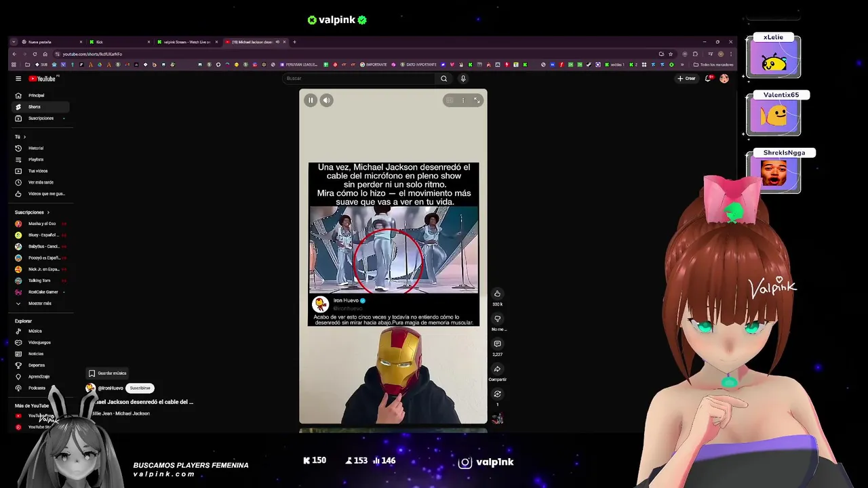
Task: Open Todos los marcadores folder
Action: pyautogui.click(x=713, y=65)
